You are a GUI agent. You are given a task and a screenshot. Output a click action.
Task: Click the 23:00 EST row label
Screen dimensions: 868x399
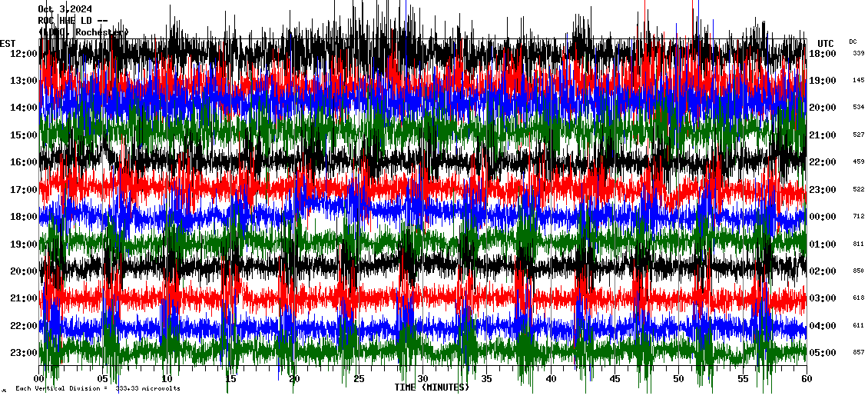pos(24,353)
